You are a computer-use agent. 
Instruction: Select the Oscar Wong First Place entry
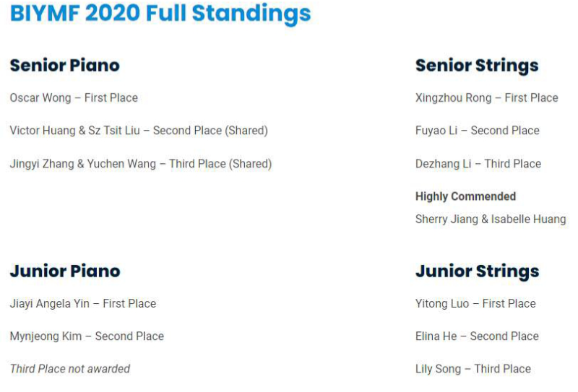tap(74, 97)
